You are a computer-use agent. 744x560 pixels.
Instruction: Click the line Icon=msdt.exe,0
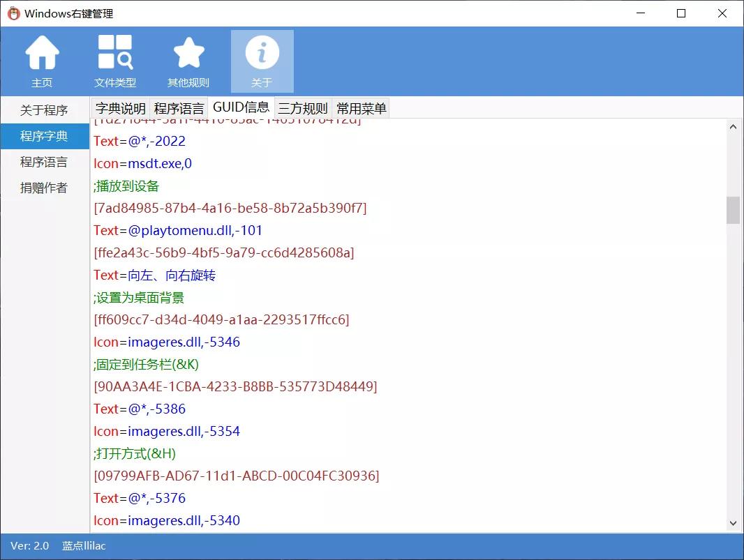(143, 164)
